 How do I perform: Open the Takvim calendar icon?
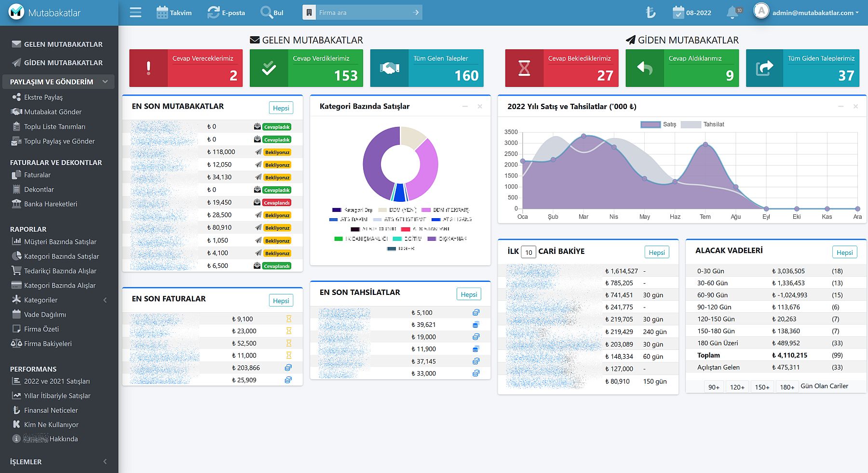pos(162,13)
